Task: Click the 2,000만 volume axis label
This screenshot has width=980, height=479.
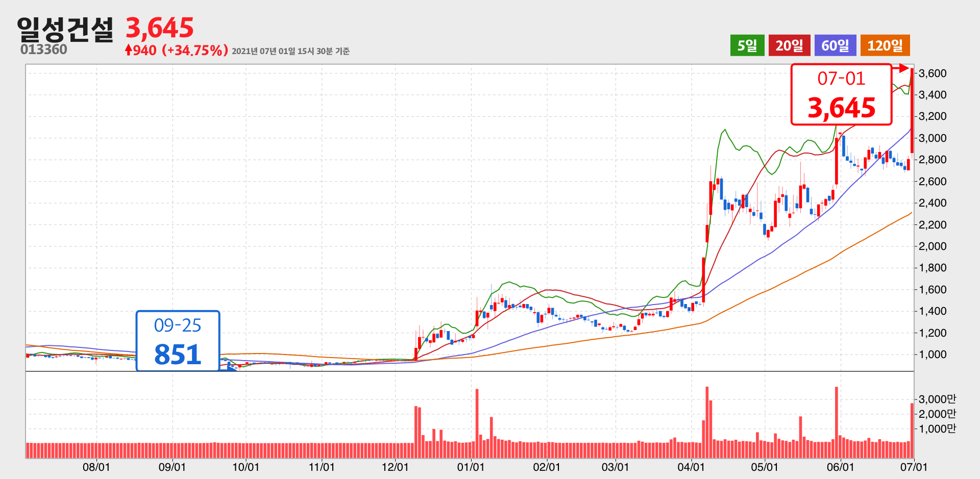Action: (x=937, y=414)
